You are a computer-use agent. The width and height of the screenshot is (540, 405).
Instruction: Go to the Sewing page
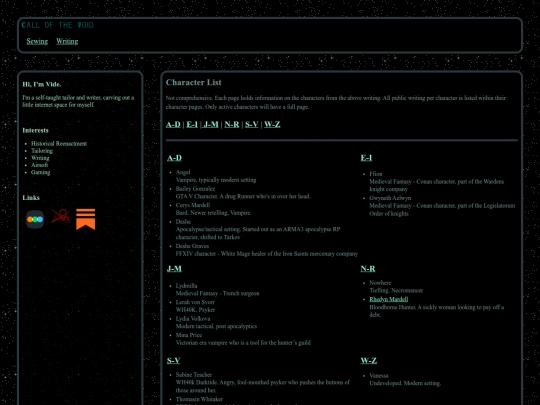(37, 41)
